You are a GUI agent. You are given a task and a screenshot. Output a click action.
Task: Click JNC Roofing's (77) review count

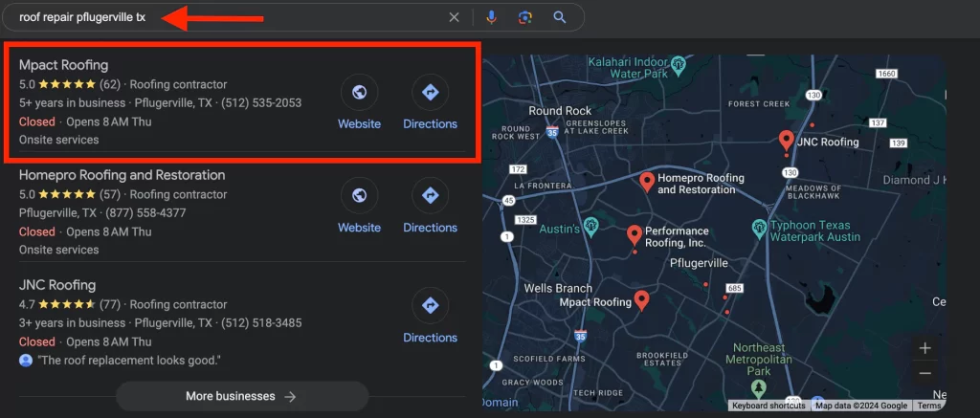coord(110,304)
